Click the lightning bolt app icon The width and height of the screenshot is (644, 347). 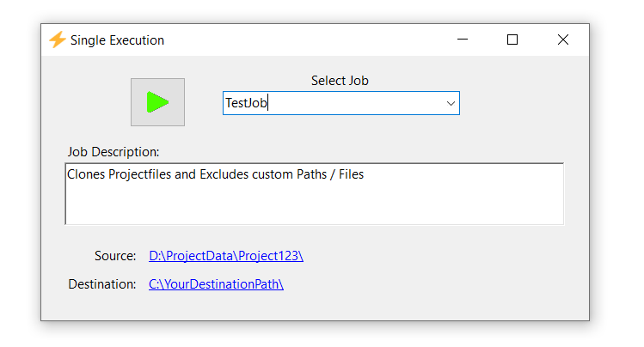point(57,40)
